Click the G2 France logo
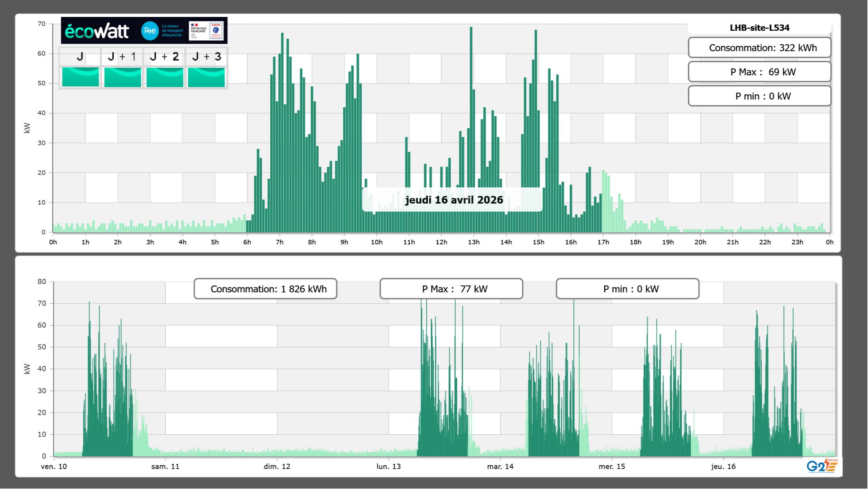This screenshot has width=868, height=489. pyautogui.click(x=822, y=466)
